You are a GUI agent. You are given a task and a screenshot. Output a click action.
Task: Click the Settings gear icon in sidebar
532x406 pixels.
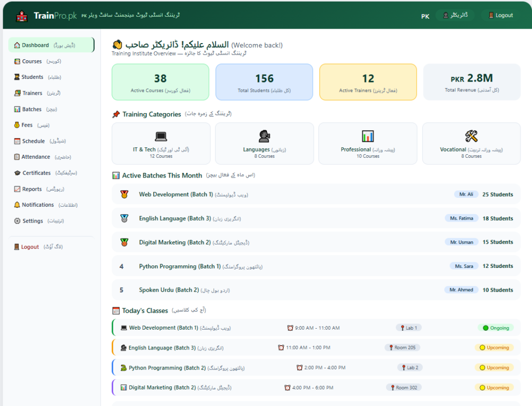pos(17,221)
